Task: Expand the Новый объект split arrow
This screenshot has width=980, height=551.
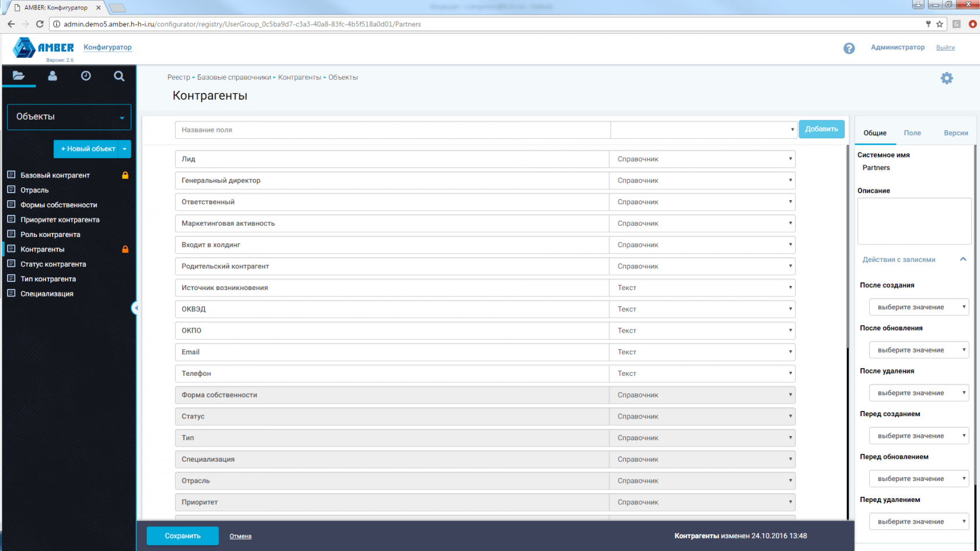Action: [125, 149]
